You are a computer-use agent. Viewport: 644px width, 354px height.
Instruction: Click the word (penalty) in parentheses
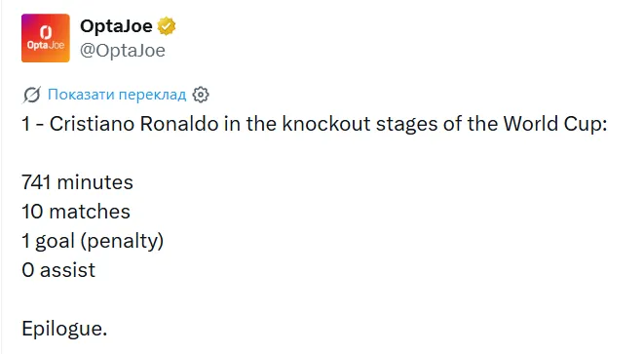pyautogui.click(x=122, y=241)
